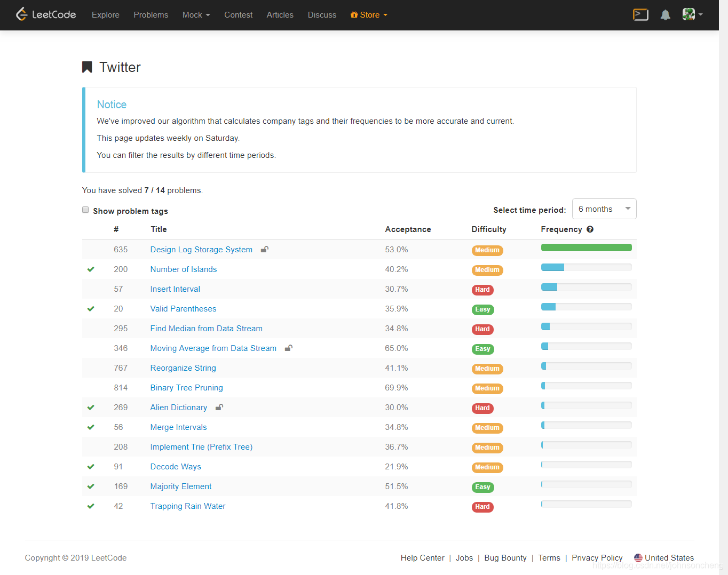The height and width of the screenshot is (575, 728).
Task: Open the Jobs footer link
Action: pyautogui.click(x=464, y=558)
